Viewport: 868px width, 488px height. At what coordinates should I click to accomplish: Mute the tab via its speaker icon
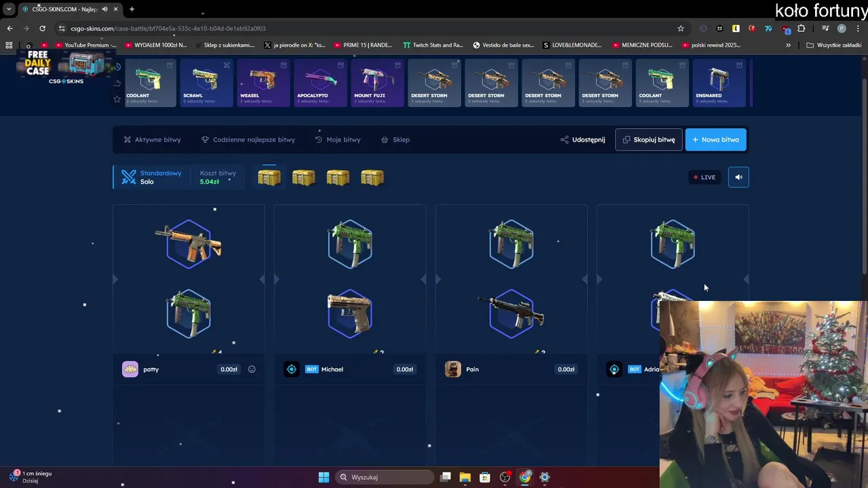point(104,9)
